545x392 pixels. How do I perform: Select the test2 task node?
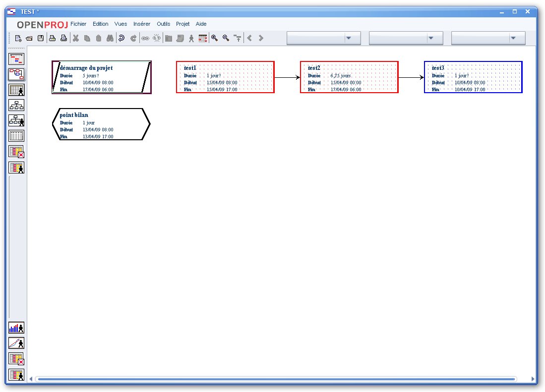click(349, 77)
